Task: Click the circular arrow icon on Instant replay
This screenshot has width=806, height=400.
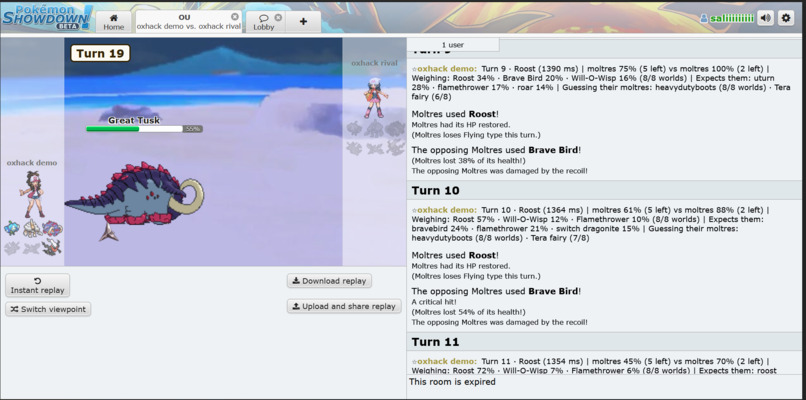Action: click(38, 281)
